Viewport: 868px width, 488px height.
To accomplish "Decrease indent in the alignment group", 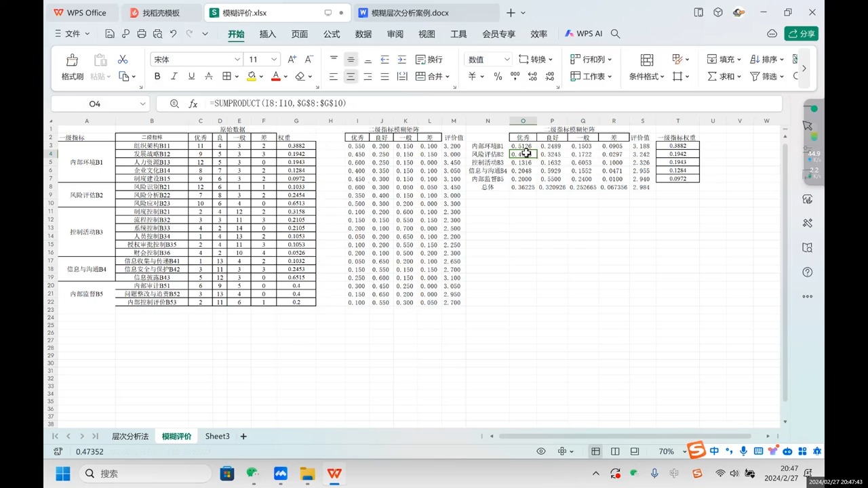I will pos(385,60).
